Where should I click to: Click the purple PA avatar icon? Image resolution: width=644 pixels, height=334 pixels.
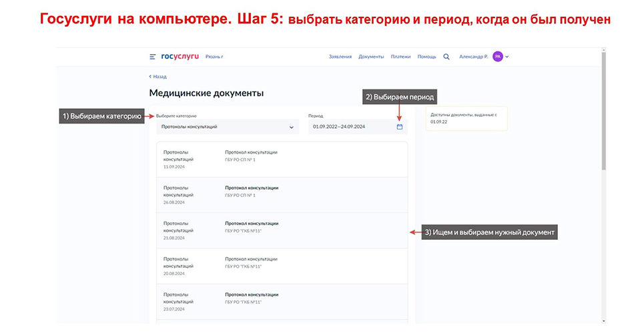coord(497,57)
